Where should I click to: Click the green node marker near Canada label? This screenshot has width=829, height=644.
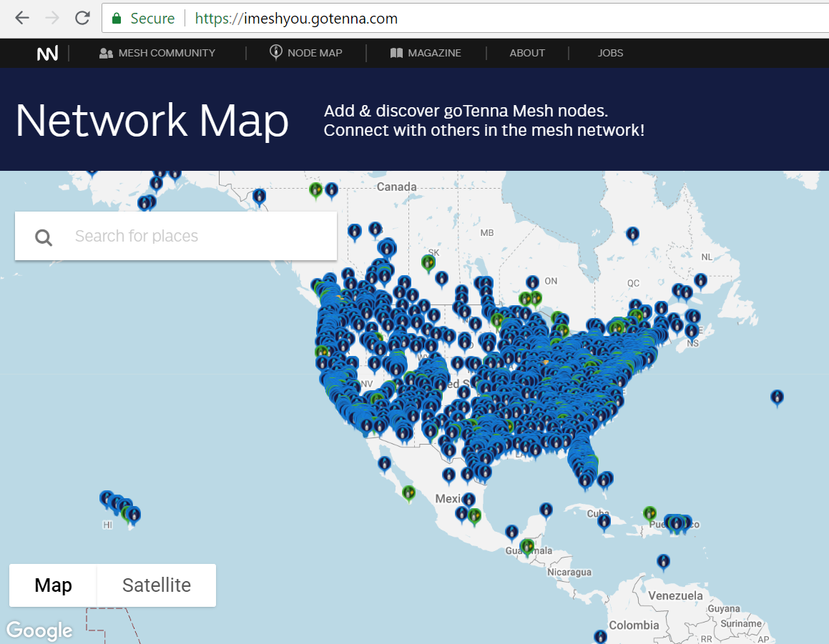click(315, 189)
